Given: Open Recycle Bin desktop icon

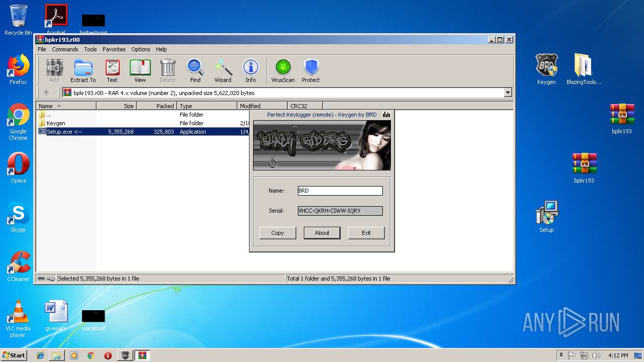Looking at the screenshot, I should [x=18, y=20].
